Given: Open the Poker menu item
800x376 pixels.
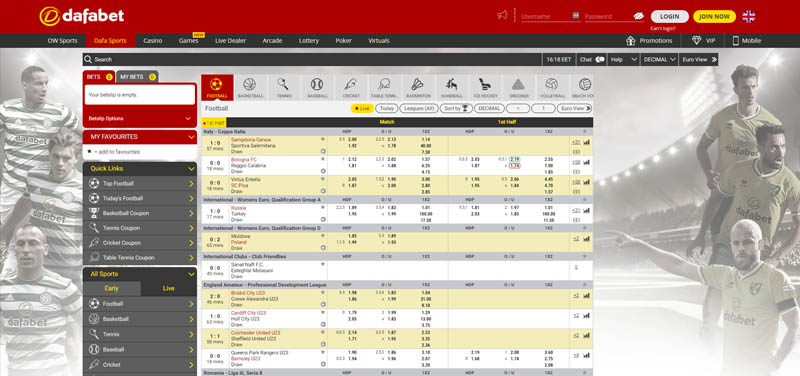Looking at the screenshot, I should (343, 41).
